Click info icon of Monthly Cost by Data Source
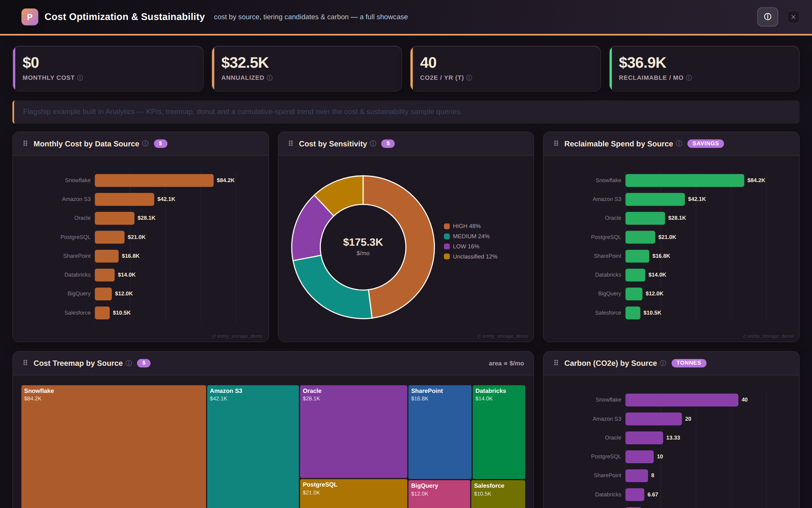The width and height of the screenshot is (812, 508). [145, 143]
